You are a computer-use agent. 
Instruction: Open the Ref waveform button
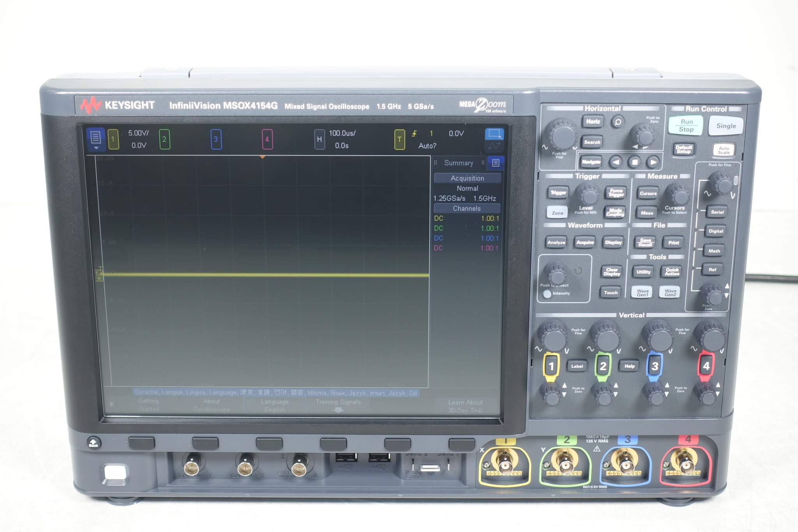(x=712, y=270)
